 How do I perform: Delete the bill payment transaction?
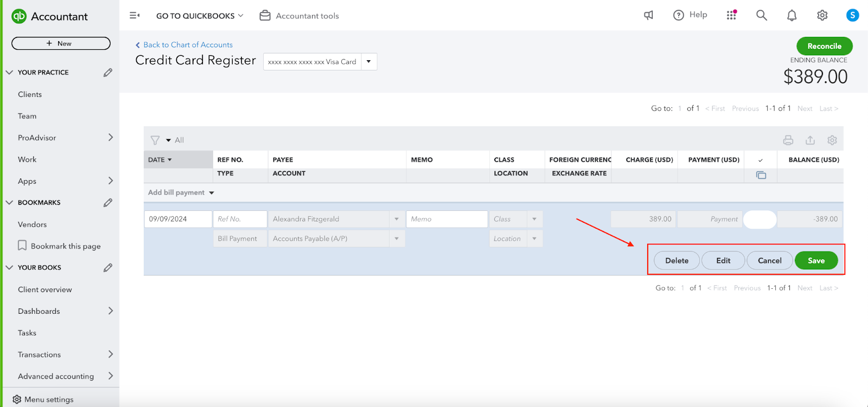point(676,261)
